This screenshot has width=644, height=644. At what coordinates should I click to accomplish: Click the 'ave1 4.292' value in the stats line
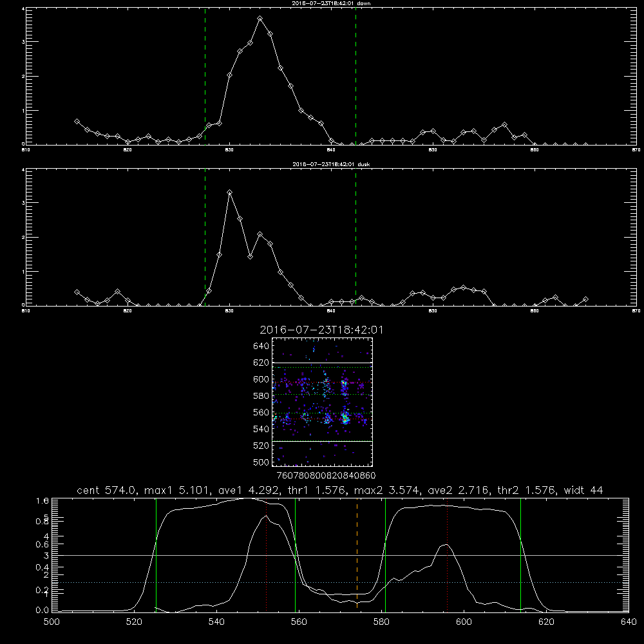249,490
